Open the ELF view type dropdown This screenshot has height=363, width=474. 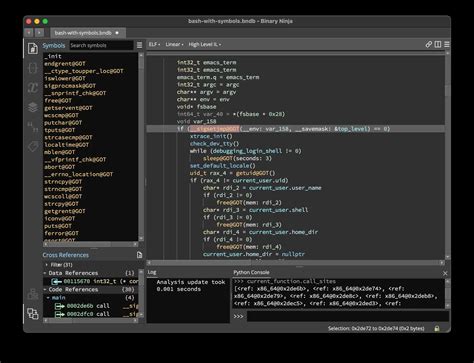pyautogui.click(x=154, y=44)
